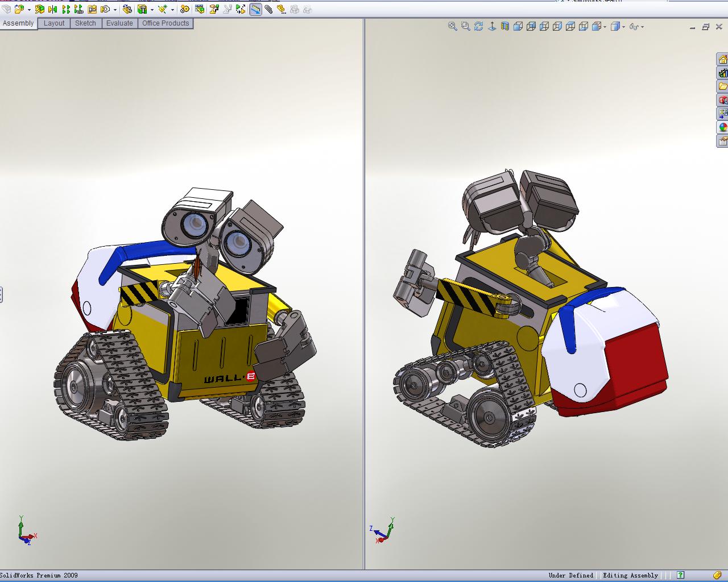Open the Design Library pane
Viewport: 728px width, 582px height.
click(722, 73)
